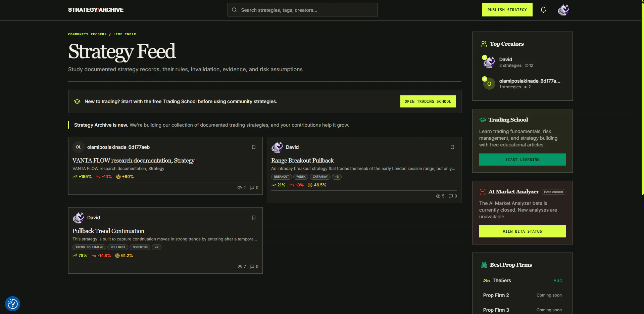Visit The5ers prop firm link
The image size is (644, 314).
(557, 280)
